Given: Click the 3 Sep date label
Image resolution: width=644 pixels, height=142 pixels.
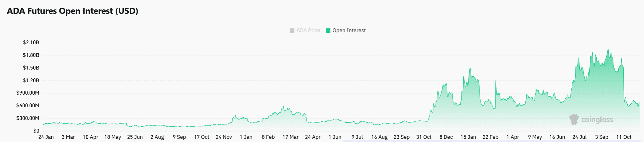Looking at the screenshot, I should [601, 137].
